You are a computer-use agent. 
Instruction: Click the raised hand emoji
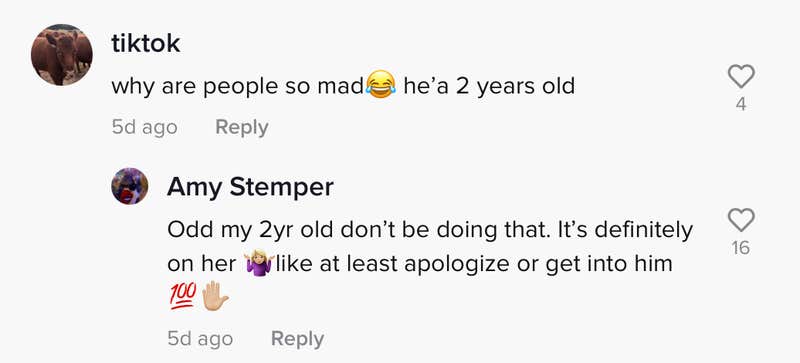pyautogui.click(x=214, y=298)
